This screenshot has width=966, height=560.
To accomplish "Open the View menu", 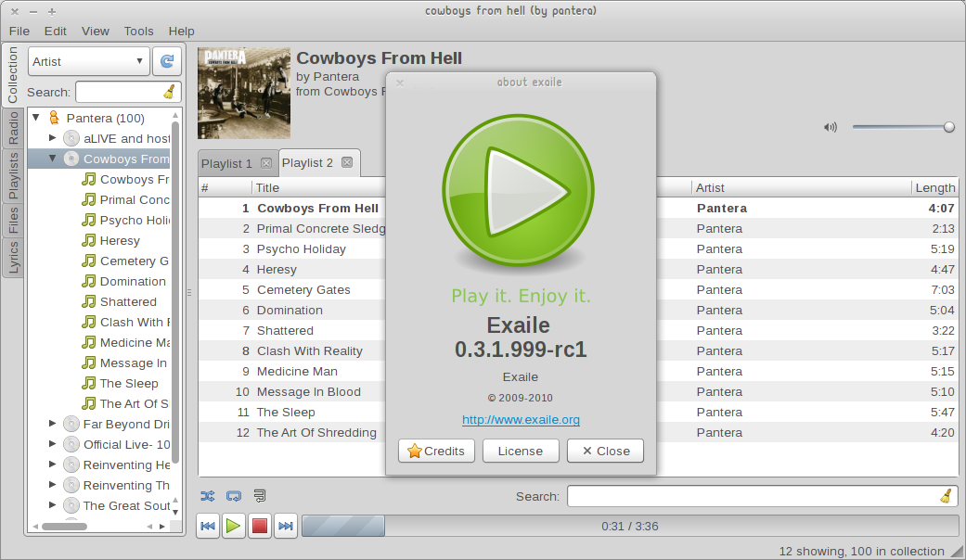I will [96, 31].
